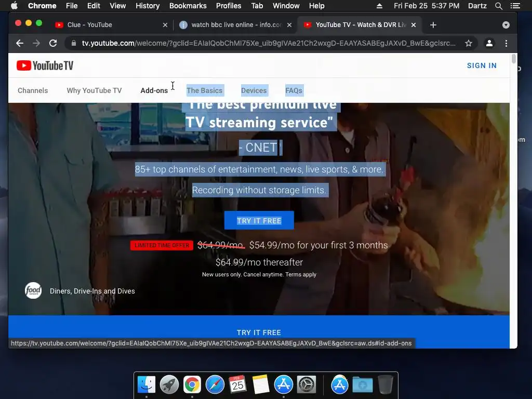
Task: Open the first App Store dock icon
Action: pyautogui.click(x=284, y=385)
